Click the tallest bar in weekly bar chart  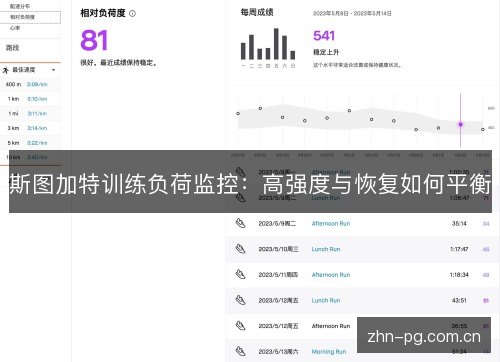click(276, 44)
